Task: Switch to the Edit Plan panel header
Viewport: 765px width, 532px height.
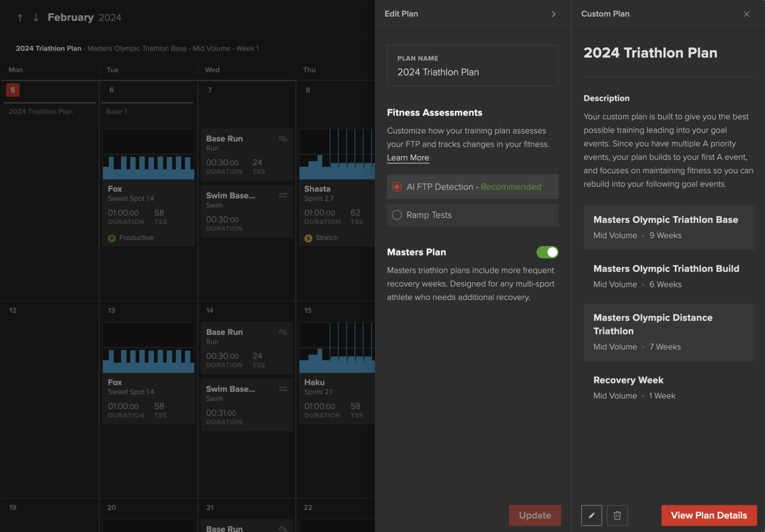Action: tap(401, 14)
